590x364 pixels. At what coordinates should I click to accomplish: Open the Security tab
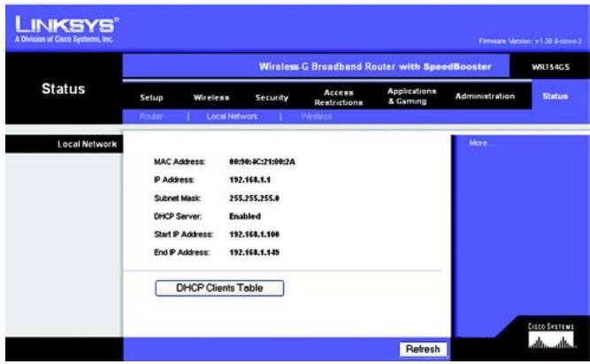coord(272,98)
